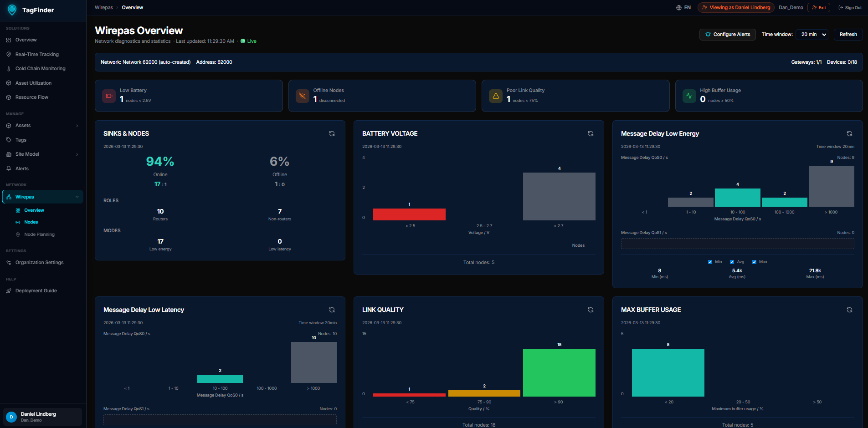Viewport: 868px width, 428px height.
Task: Open Real-Time Tracking pin icon
Action: coord(9,54)
